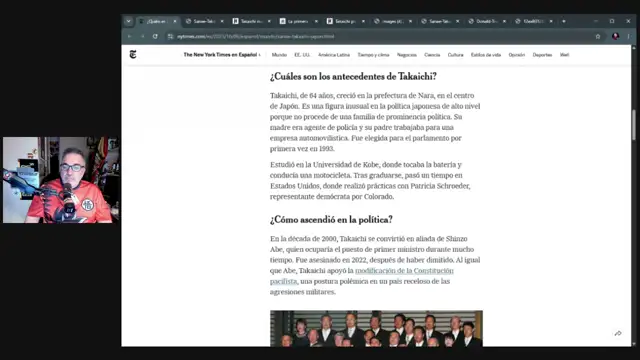640x360 pixels.
Task: Click paragraph starting 'En la década de 2000'
Action: (375, 265)
